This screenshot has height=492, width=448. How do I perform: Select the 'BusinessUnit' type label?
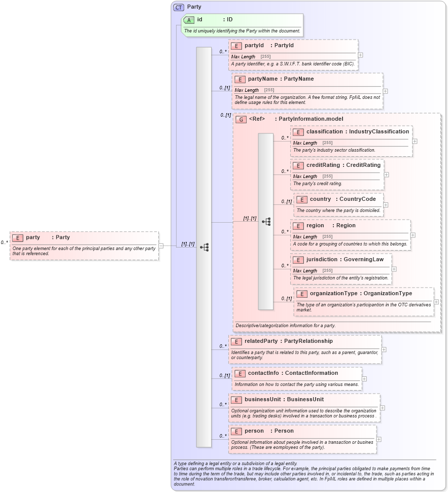(x=305, y=399)
